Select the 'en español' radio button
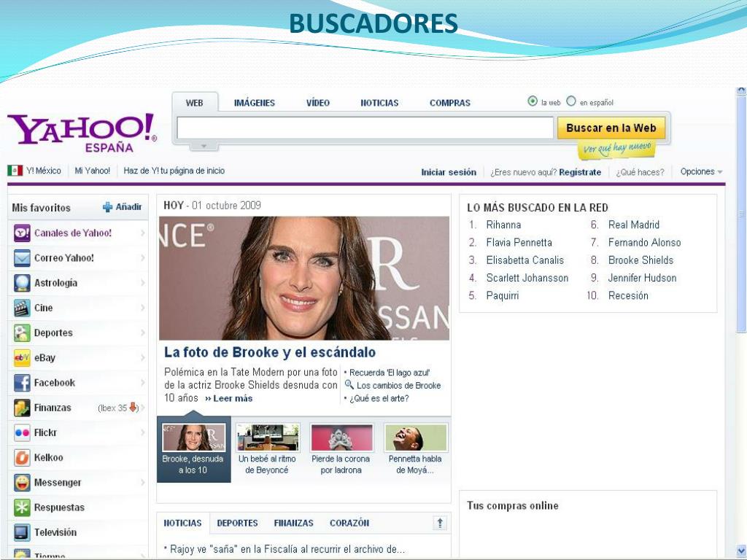The height and width of the screenshot is (560, 747). [570, 101]
